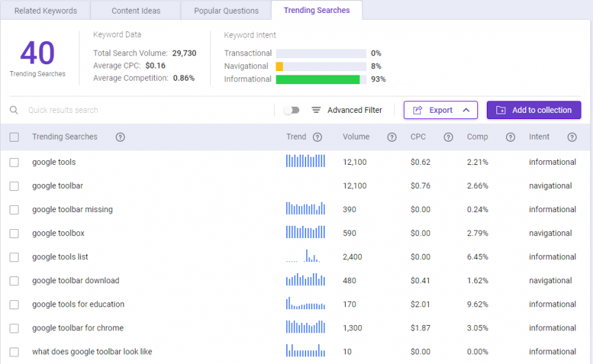
Task: Click CPC value $1.87
Action: pos(420,328)
